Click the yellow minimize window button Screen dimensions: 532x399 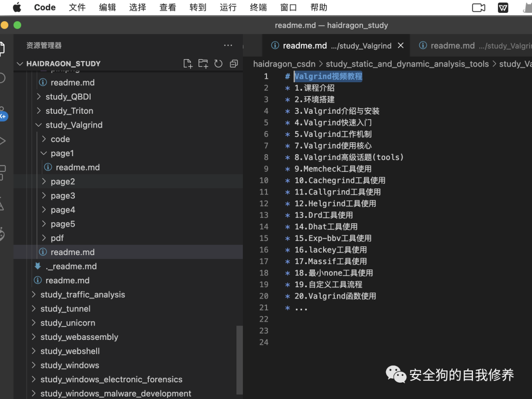(4, 25)
